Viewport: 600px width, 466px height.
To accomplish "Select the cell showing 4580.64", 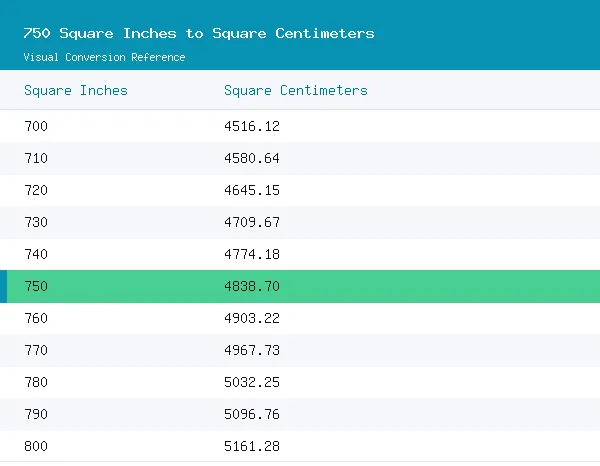I will (x=252, y=158).
